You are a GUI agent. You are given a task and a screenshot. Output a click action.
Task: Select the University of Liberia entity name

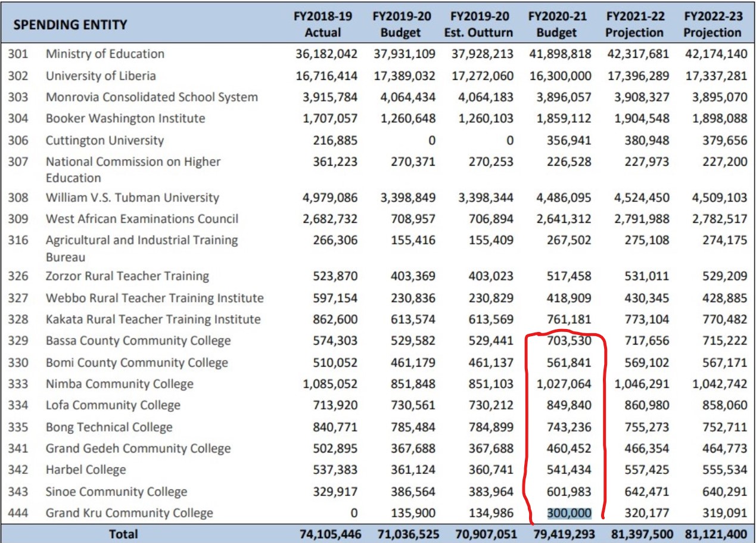click(x=101, y=76)
